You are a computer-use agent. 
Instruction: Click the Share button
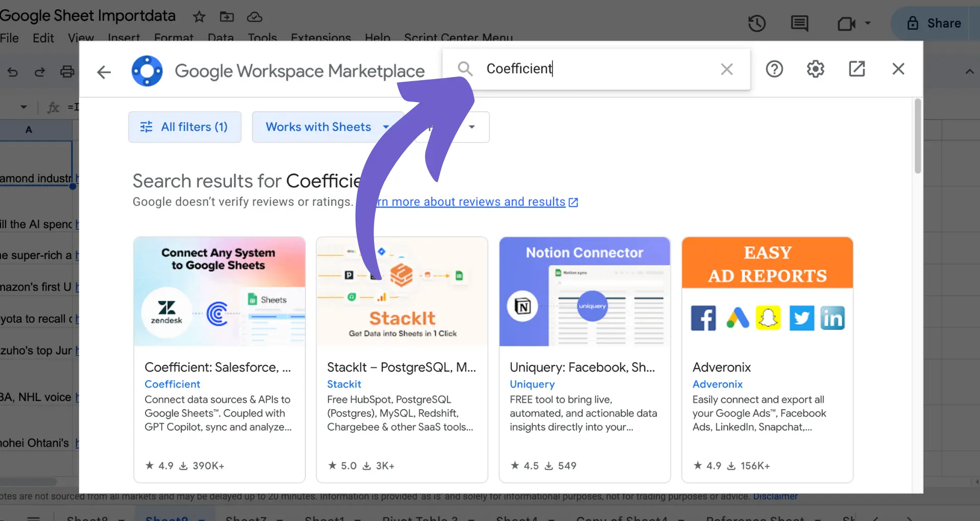coord(935,23)
